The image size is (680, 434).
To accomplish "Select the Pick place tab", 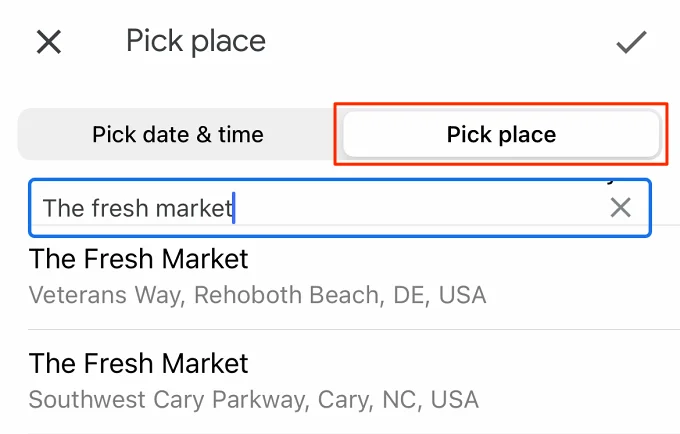I will 501,134.
